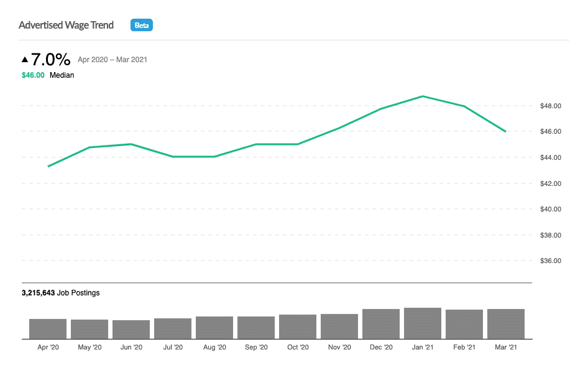The height and width of the screenshot is (370, 588).
Task: Click the blue Beta badge
Action: tap(141, 25)
